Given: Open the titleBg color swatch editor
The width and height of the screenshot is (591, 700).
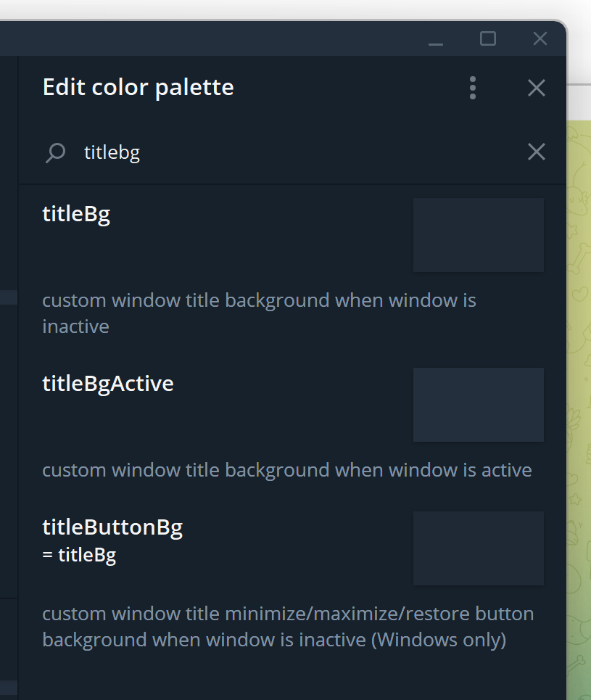Looking at the screenshot, I should [478, 234].
